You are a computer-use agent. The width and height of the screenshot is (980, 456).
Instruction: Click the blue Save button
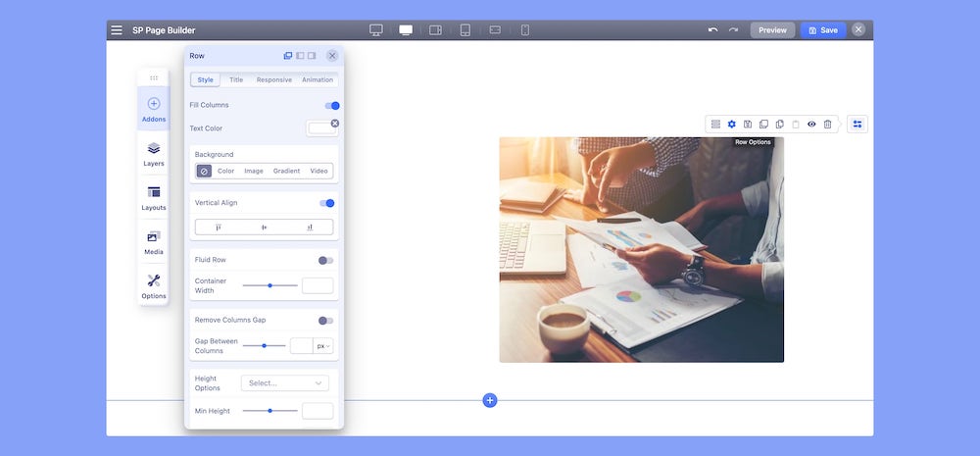(822, 30)
